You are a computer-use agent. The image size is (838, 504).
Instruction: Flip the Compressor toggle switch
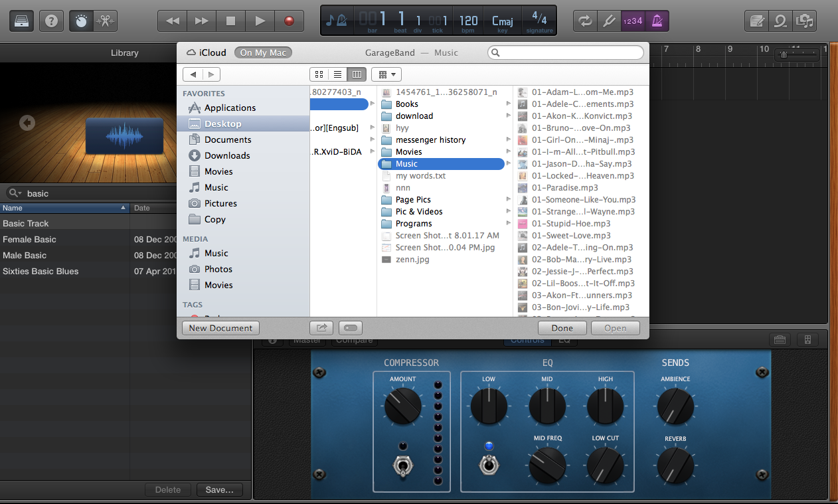tap(402, 467)
